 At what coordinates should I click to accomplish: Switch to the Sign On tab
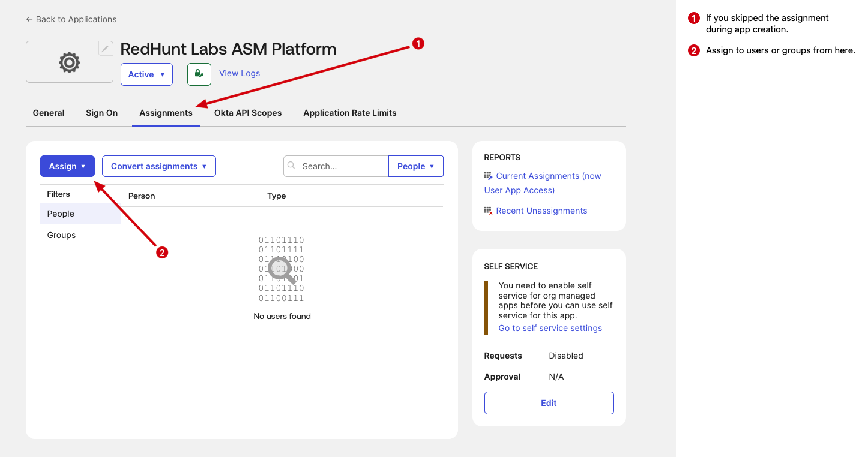(x=101, y=113)
